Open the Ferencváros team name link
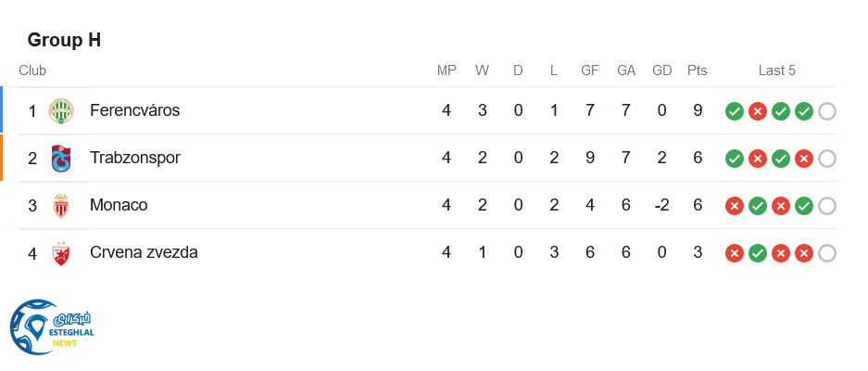The width and height of the screenshot is (868, 371). coord(134,110)
